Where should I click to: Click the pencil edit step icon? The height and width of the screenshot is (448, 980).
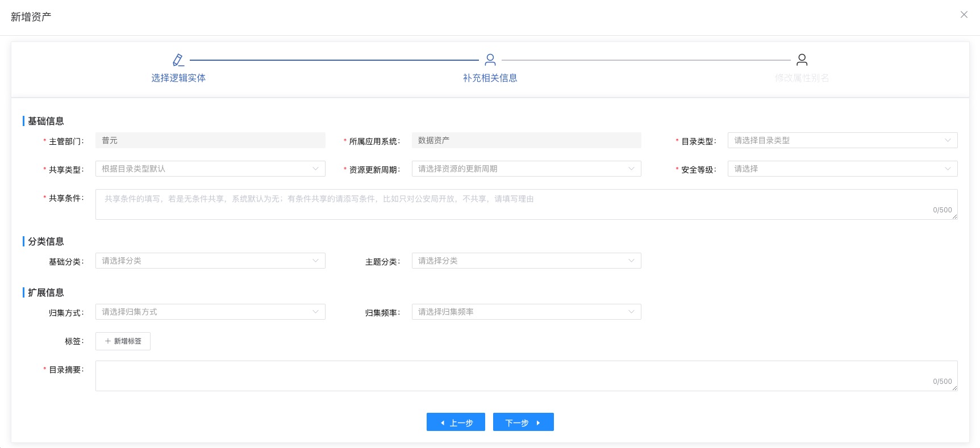(178, 60)
